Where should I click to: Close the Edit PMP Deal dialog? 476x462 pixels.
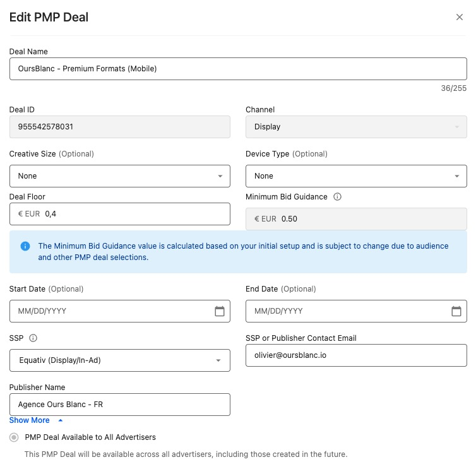(460, 17)
